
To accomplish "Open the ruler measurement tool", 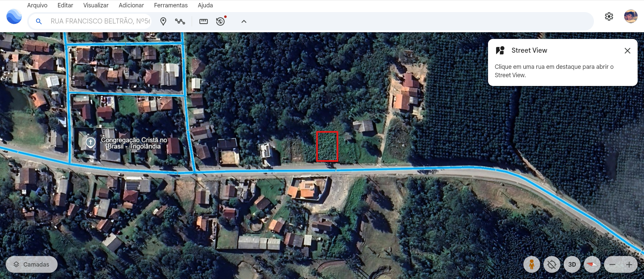I will pyautogui.click(x=203, y=21).
